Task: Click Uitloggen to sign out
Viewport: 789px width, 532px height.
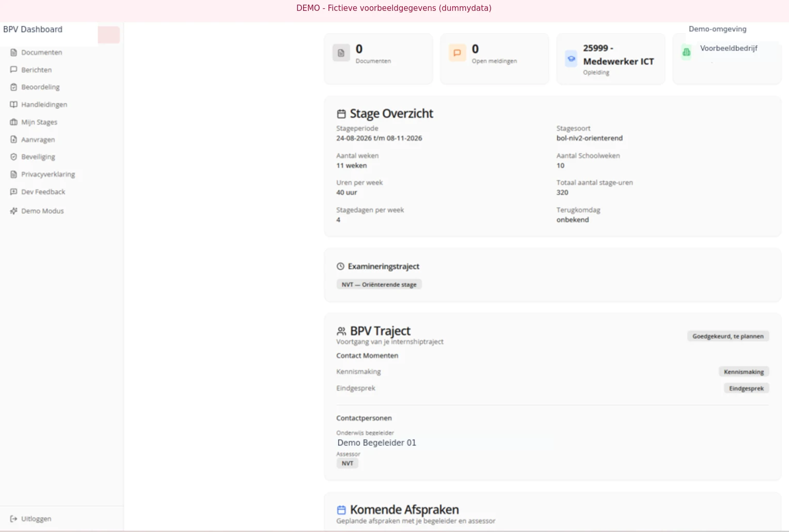Action: [x=36, y=519]
